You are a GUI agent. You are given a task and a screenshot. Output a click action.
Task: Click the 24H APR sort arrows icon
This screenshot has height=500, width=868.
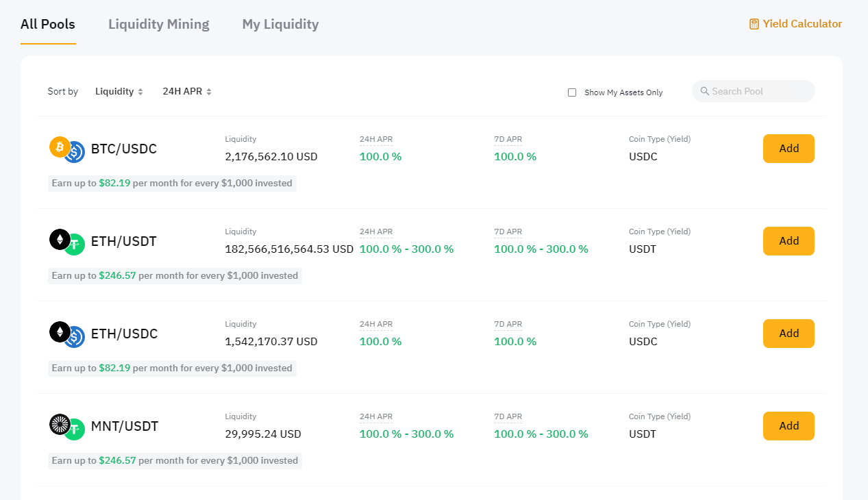(209, 92)
